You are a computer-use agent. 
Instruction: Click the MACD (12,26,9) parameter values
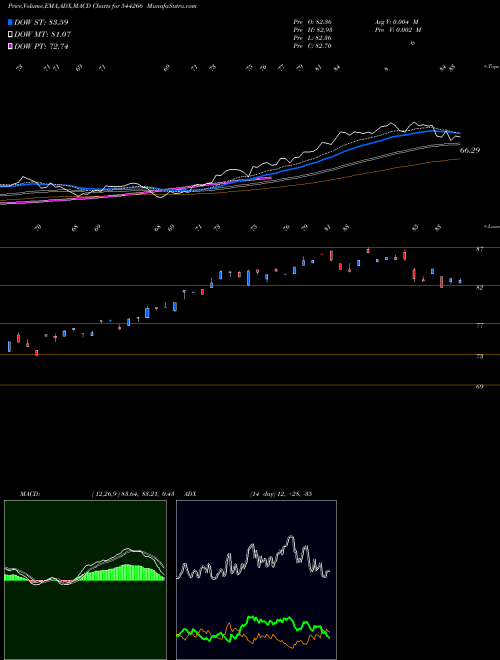(x=133, y=494)
